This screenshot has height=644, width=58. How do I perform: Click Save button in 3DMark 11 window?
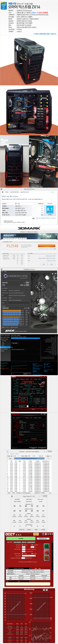pyautogui.click(x=51, y=264)
